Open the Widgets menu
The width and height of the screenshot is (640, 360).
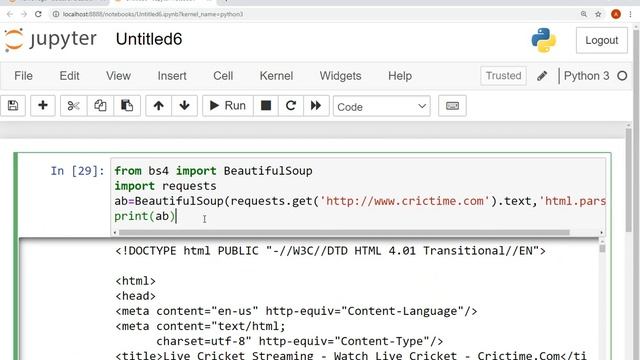(x=340, y=76)
